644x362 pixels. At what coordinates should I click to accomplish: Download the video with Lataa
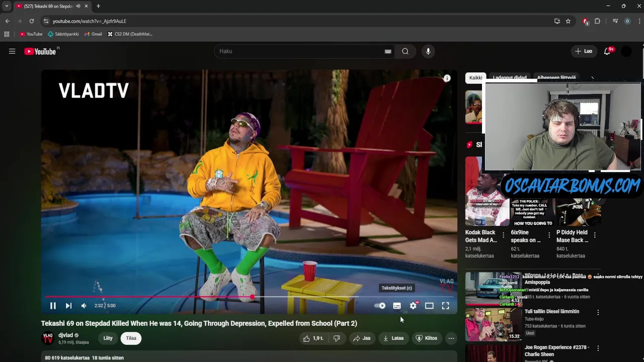click(x=393, y=338)
